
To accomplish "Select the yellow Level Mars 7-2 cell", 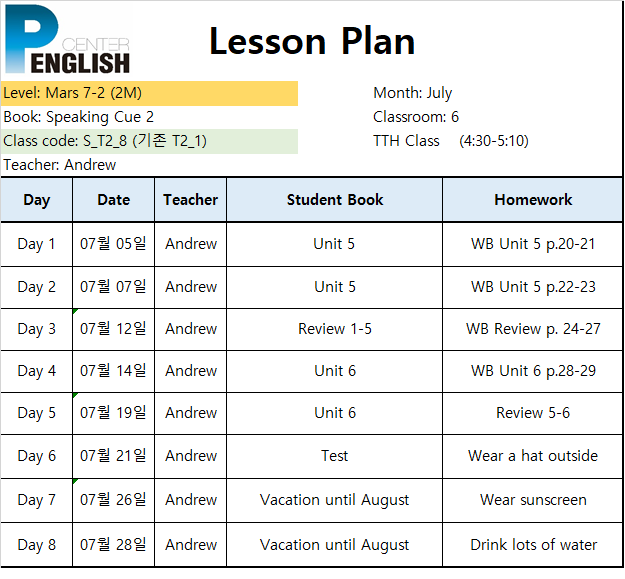I will [149, 93].
